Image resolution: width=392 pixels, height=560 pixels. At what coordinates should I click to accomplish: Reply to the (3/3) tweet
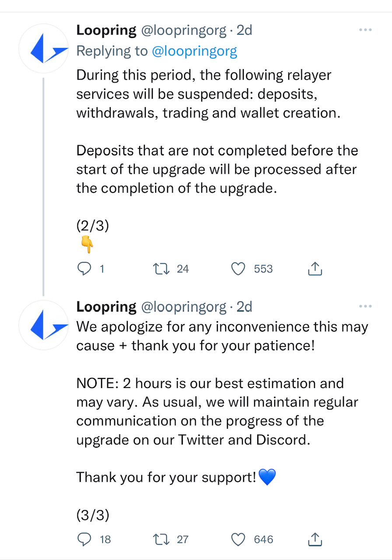coord(84,540)
